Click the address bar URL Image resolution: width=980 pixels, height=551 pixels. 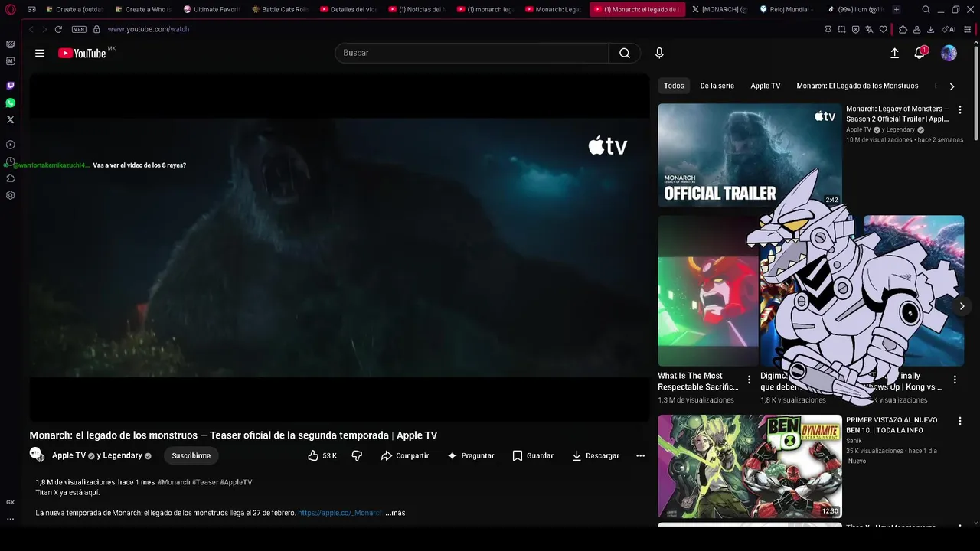click(x=149, y=29)
